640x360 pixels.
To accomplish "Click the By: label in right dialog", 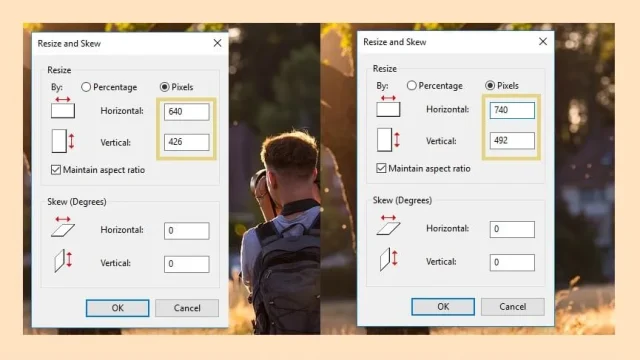I will 382,86.
